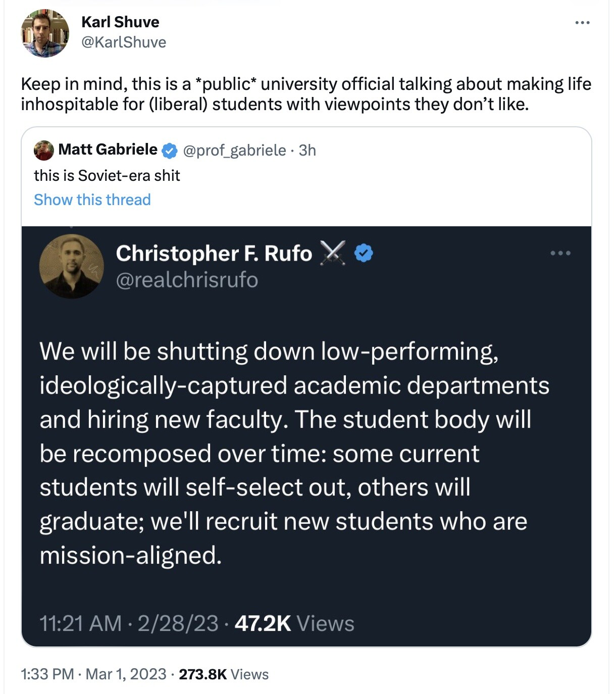Open the tweet's three-dot more menu
616x694 pixels.
pos(582,23)
